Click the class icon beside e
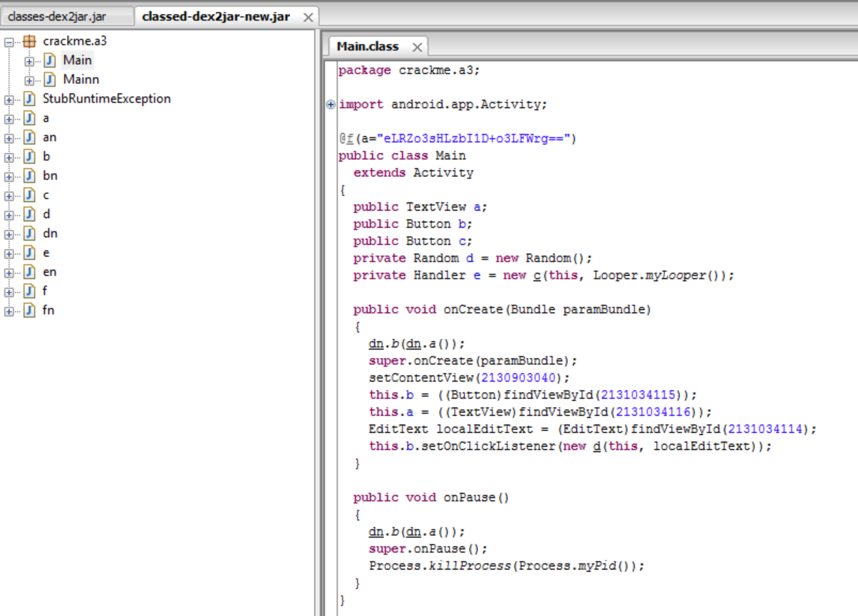The height and width of the screenshot is (616, 858). (x=29, y=253)
